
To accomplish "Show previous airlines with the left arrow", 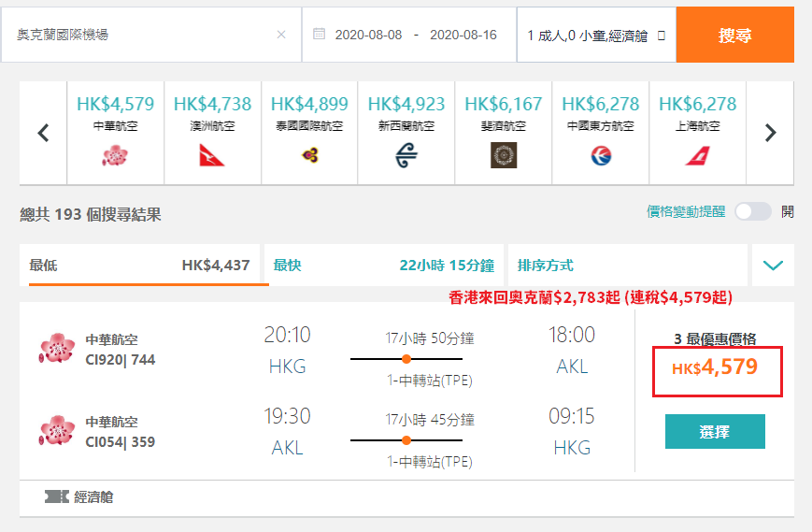I will click(x=44, y=133).
